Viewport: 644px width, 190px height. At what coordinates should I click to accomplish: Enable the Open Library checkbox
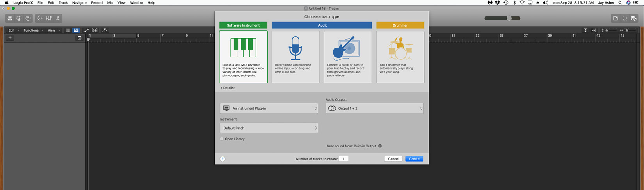click(x=222, y=139)
